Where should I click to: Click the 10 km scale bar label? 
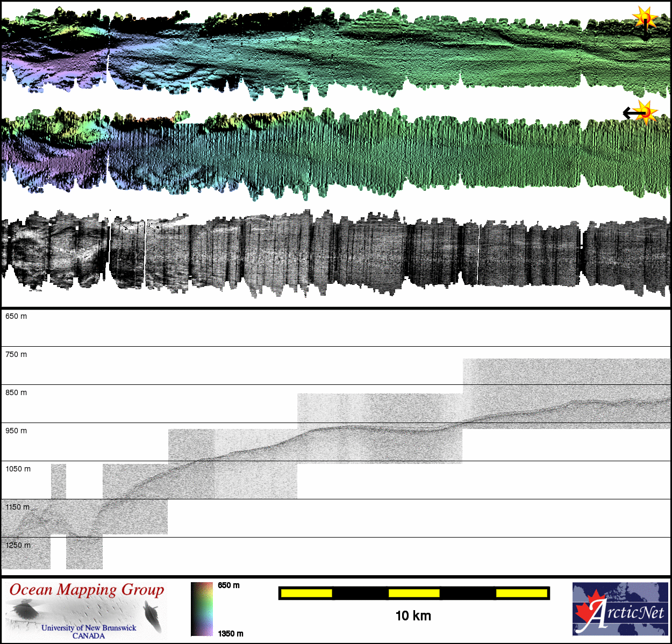(x=413, y=616)
